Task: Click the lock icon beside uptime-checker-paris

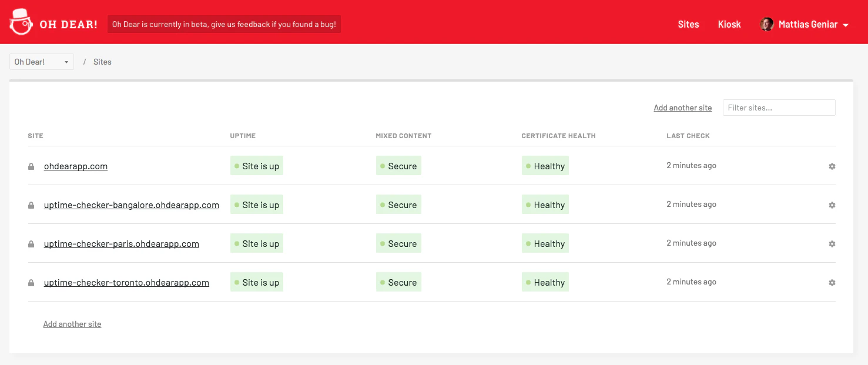Action: coord(31,244)
